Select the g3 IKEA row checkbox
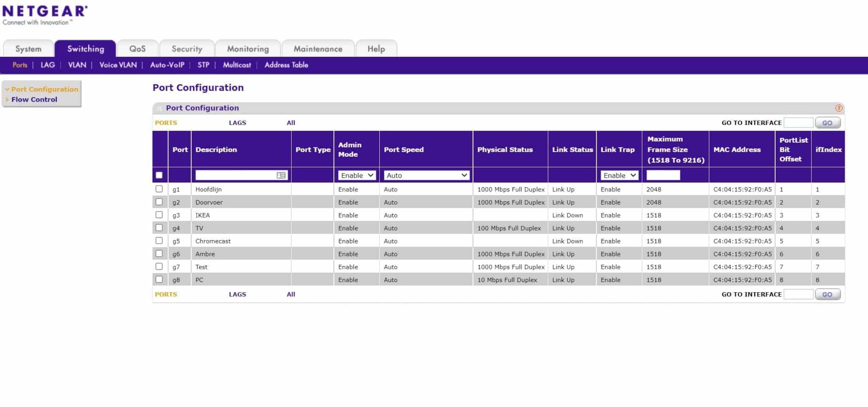868x407 pixels. pyautogui.click(x=159, y=215)
